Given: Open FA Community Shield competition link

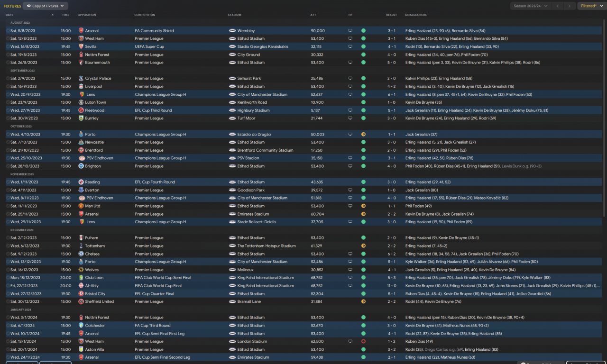Looking at the screenshot, I should tap(154, 31).
